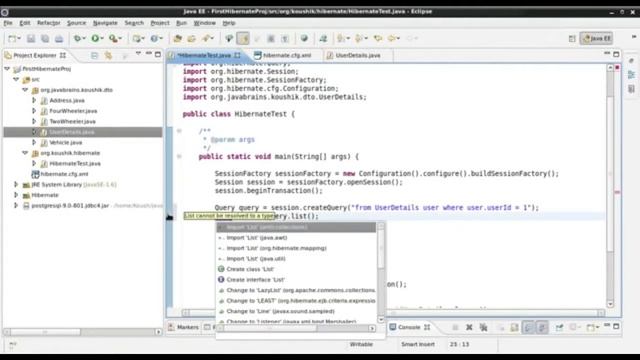640x360 pixels.
Task: Click the Remove Launch X icon in Console
Action: [x=469, y=327]
